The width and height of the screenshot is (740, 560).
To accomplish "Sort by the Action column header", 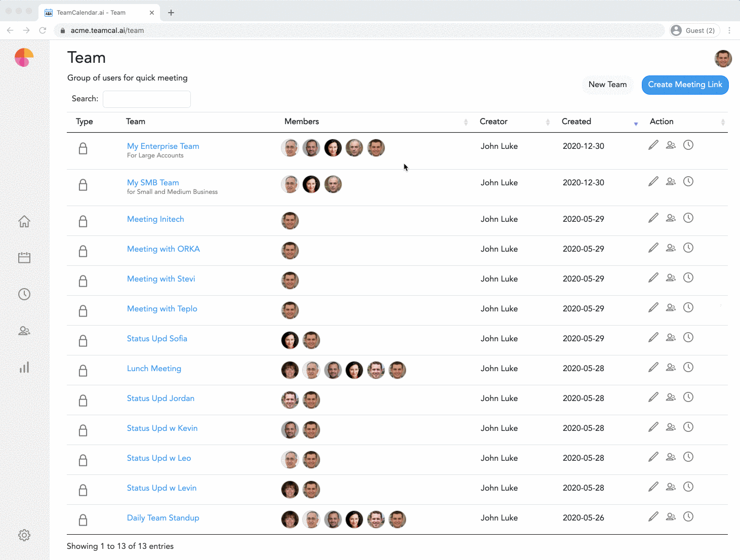I will pos(662,122).
